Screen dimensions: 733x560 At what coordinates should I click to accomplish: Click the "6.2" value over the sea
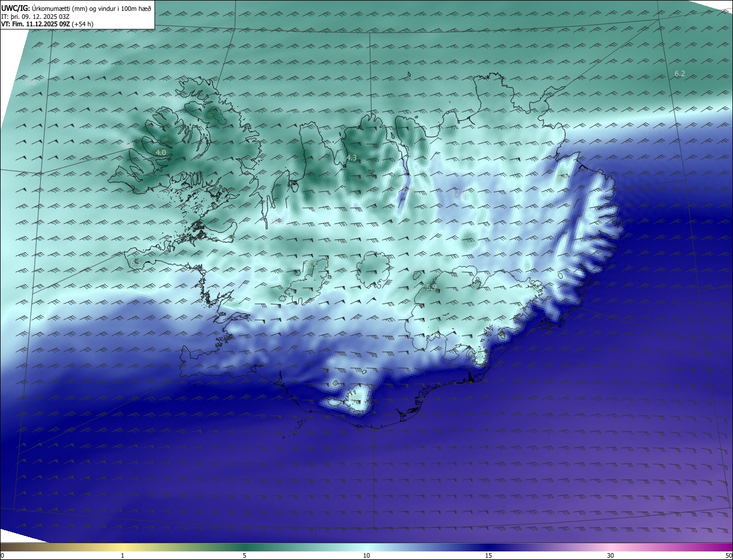[680, 73]
